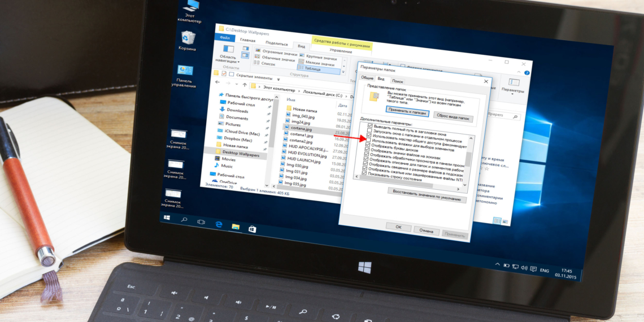This screenshot has width=644, height=322.
Task: Open the Главная ribbon tab
Action: pos(247,40)
